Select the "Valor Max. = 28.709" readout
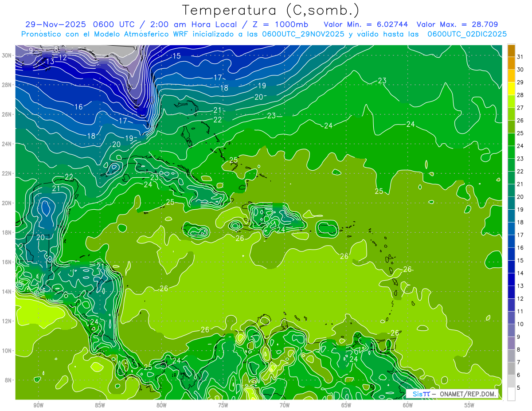This screenshot has width=532, height=411. [x=458, y=24]
